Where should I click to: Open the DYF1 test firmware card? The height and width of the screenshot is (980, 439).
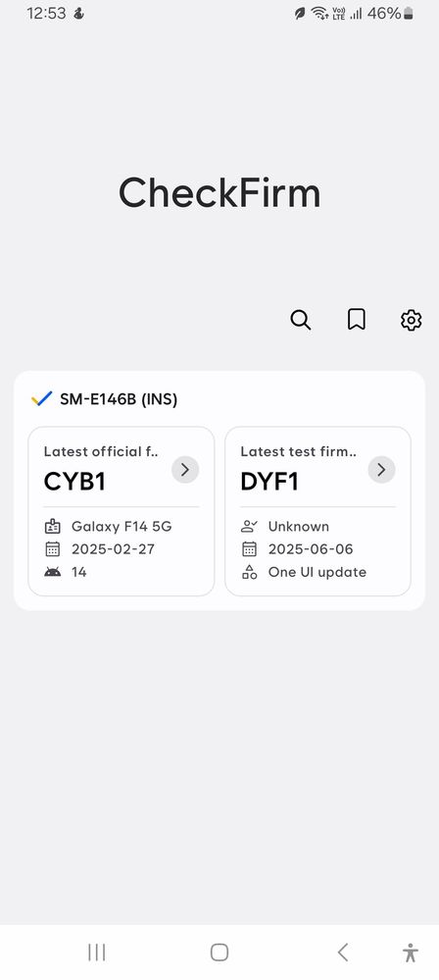point(317,511)
